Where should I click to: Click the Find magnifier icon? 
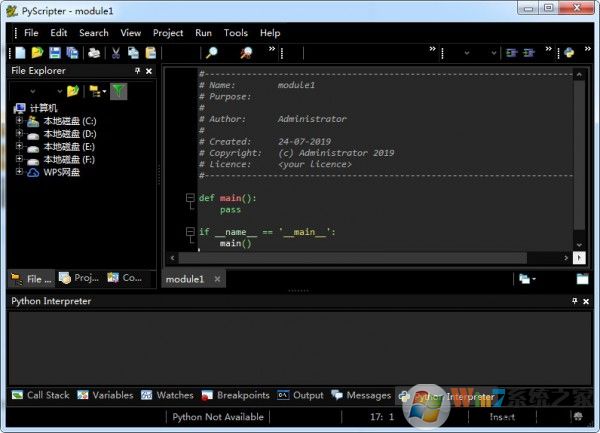tap(211, 53)
